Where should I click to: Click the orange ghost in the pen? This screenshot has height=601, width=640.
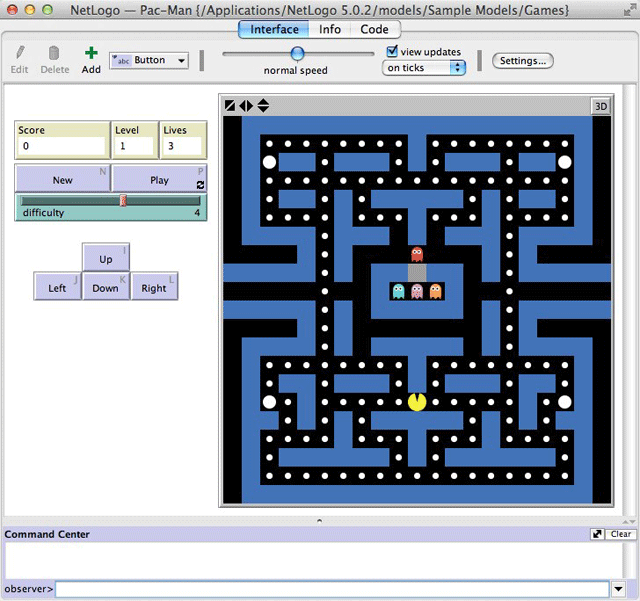tap(436, 291)
